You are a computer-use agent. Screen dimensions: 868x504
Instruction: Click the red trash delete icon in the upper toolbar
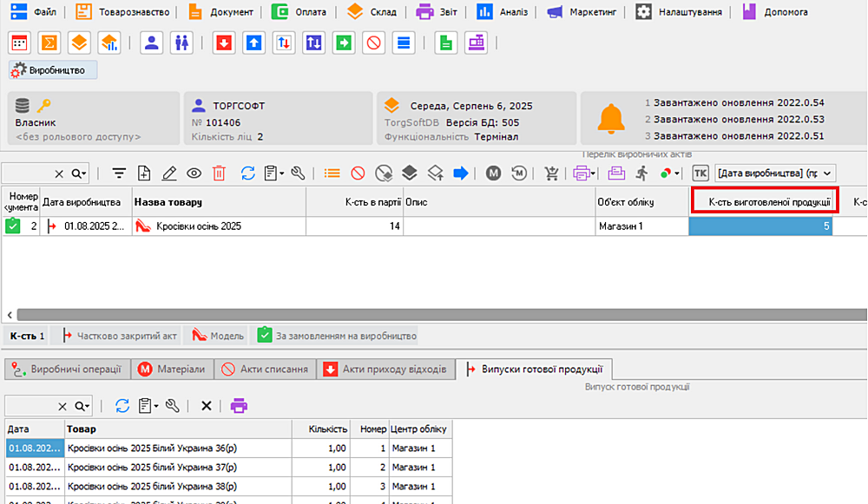pos(219,173)
